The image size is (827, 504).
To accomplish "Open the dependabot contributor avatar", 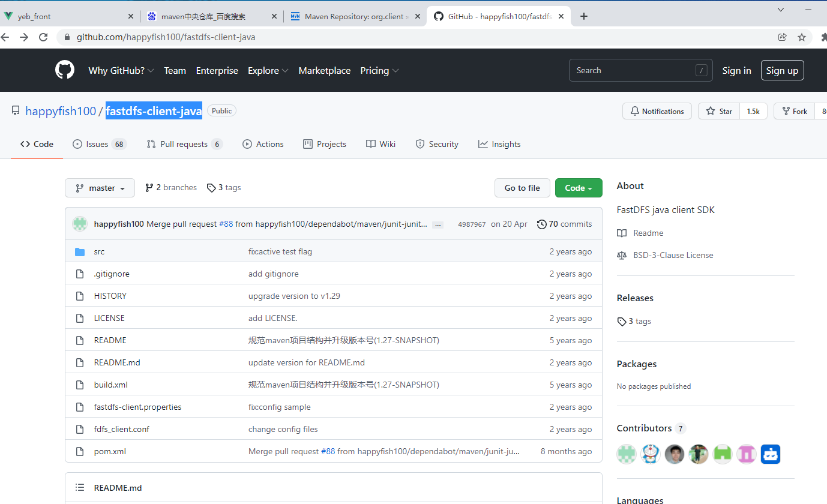I will click(771, 454).
